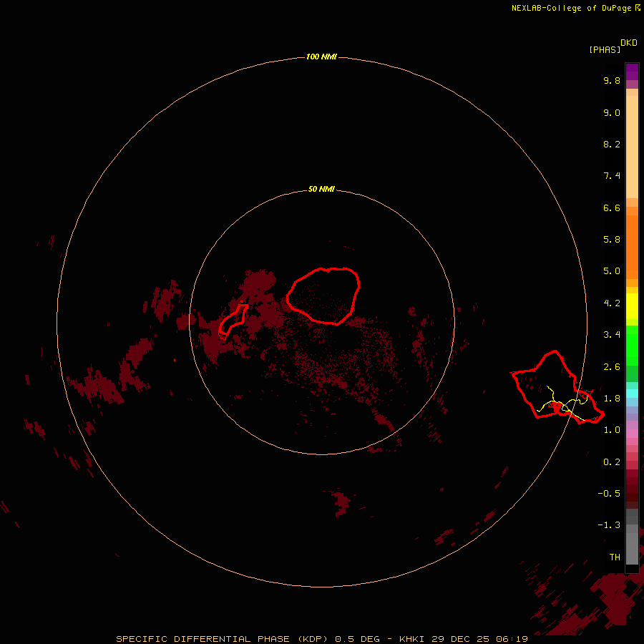The image size is (644, 644).
Task: Click the cyan segment of the color bar
Action: pyautogui.click(x=632, y=394)
